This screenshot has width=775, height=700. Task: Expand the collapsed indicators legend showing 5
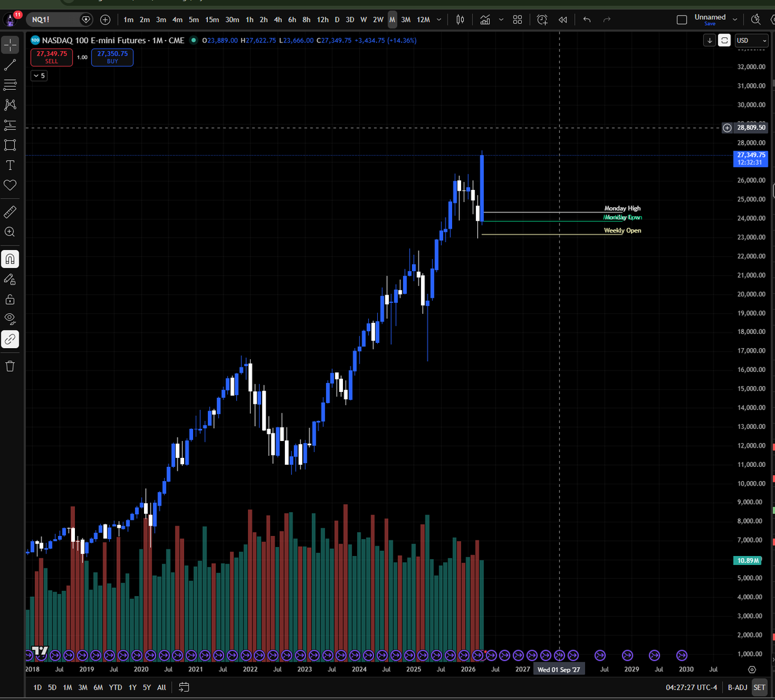39,76
